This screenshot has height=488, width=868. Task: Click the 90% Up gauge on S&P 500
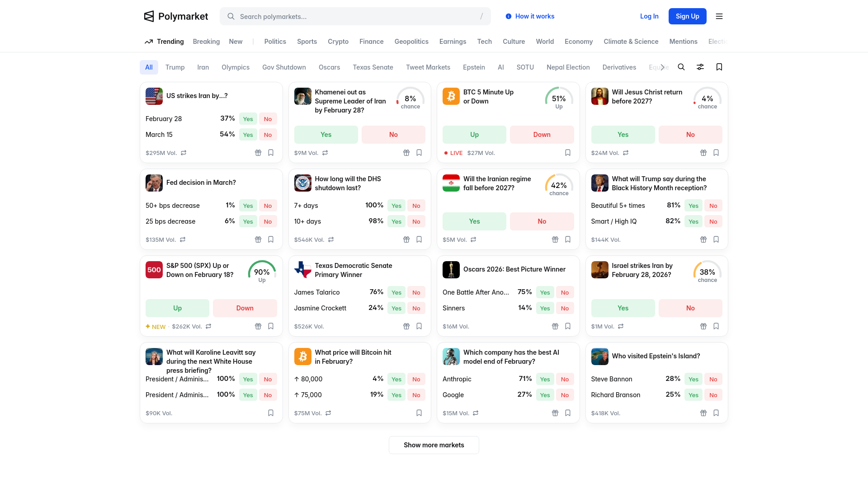[x=262, y=272]
